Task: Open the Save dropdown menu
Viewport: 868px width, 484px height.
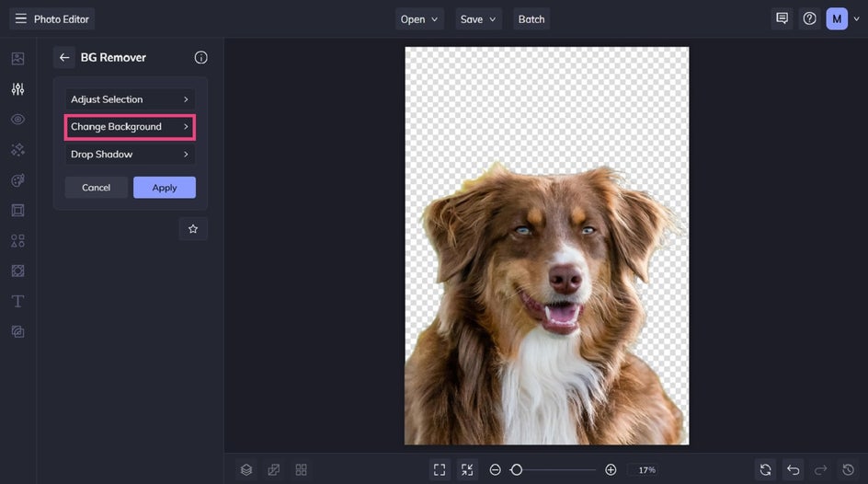Action: (x=478, y=18)
